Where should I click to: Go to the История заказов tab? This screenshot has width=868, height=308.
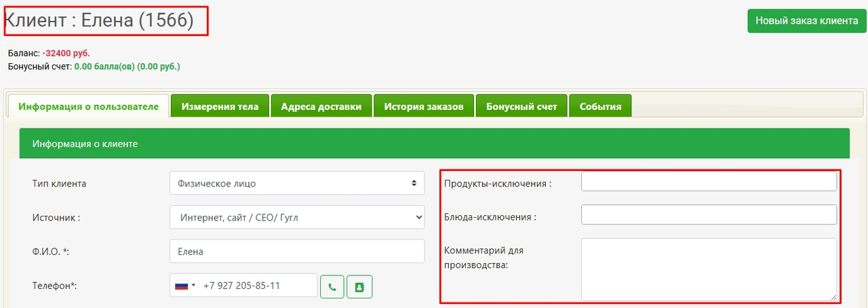pos(424,107)
